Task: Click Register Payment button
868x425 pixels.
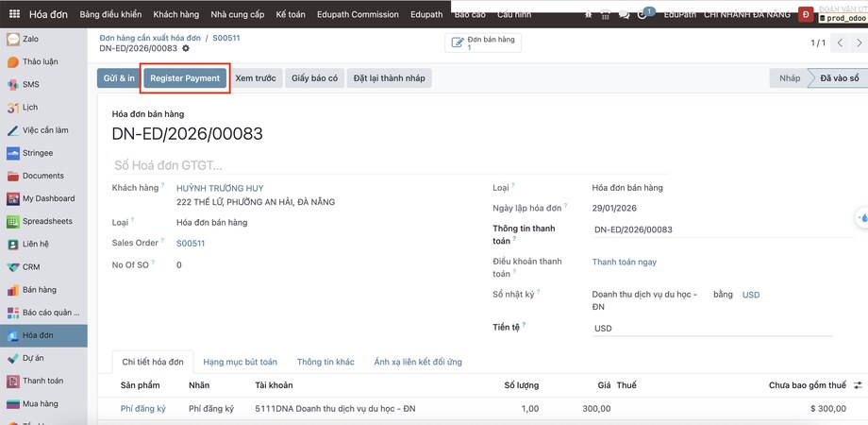Action: click(185, 78)
